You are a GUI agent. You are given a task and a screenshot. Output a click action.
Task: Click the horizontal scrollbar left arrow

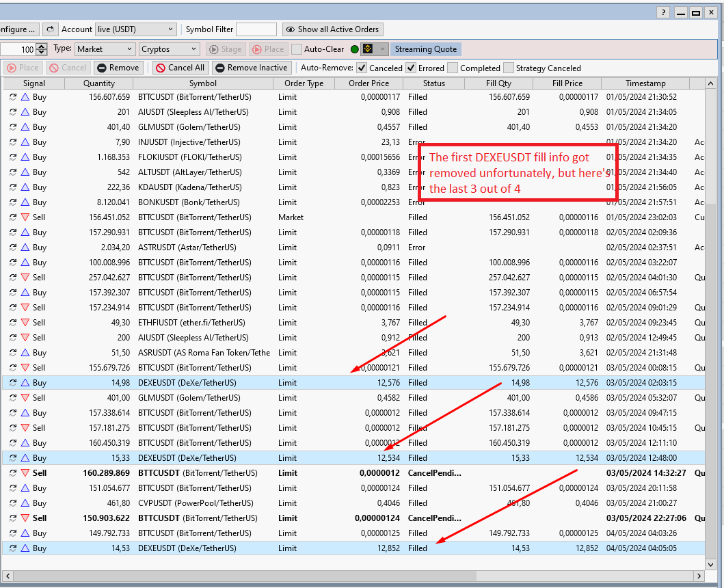[8, 576]
